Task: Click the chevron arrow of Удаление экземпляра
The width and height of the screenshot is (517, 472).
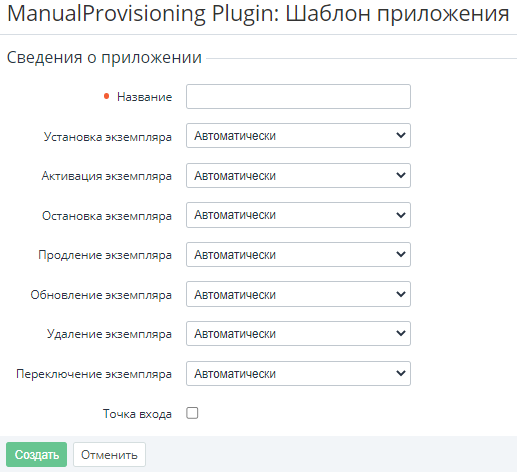Action: click(401, 333)
